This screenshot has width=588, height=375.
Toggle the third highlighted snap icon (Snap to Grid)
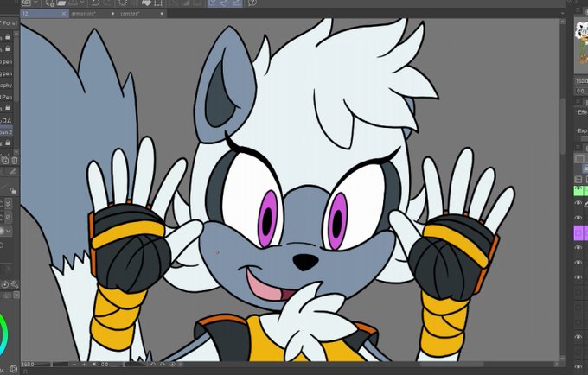pos(237,3)
